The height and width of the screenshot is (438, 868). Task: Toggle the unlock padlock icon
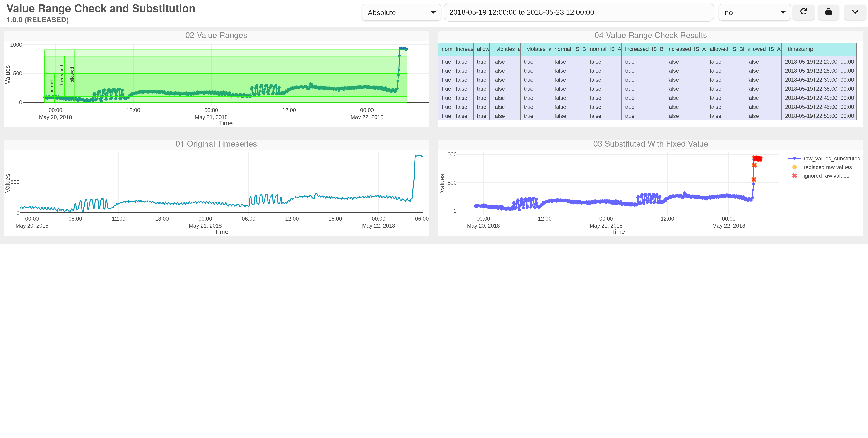829,12
